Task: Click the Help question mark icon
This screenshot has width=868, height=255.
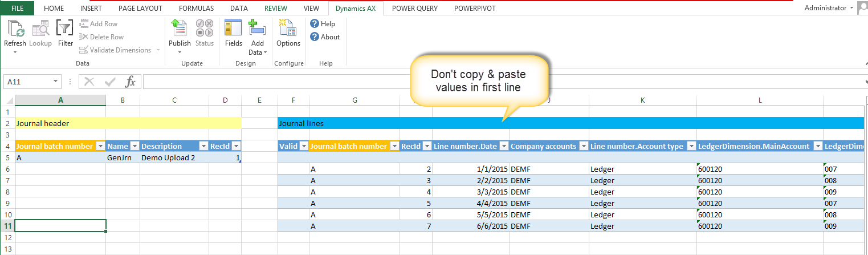Action: [315, 24]
